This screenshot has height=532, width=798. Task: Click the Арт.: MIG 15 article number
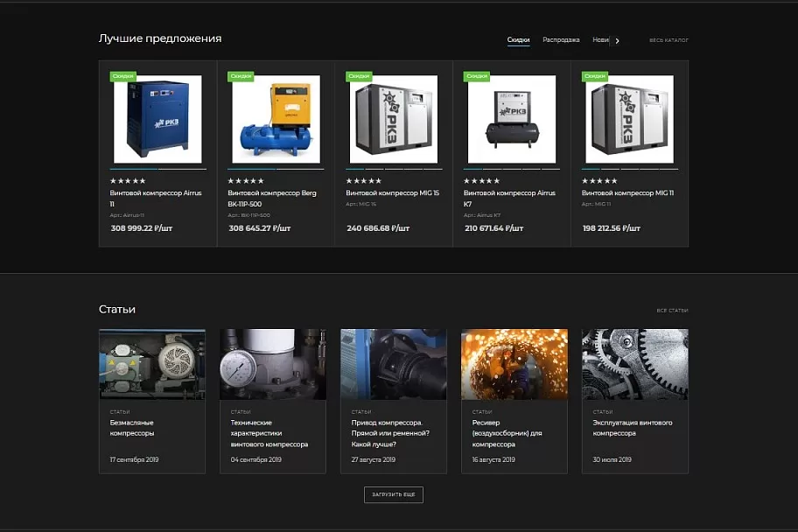(x=360, y=204)
